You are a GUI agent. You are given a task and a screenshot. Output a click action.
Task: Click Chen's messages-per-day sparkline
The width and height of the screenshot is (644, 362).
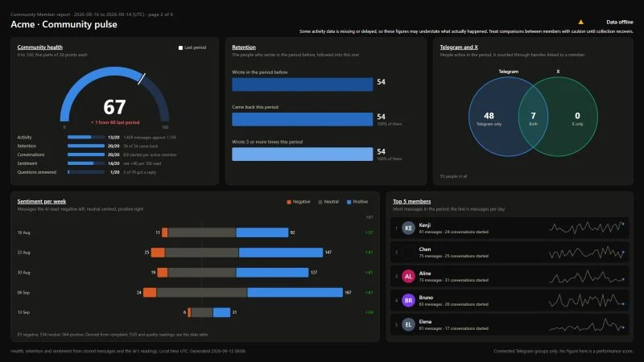pos(587,253)
